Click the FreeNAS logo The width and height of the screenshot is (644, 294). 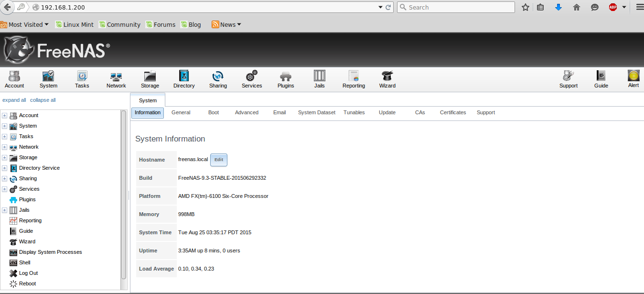[x=57, y=50]
